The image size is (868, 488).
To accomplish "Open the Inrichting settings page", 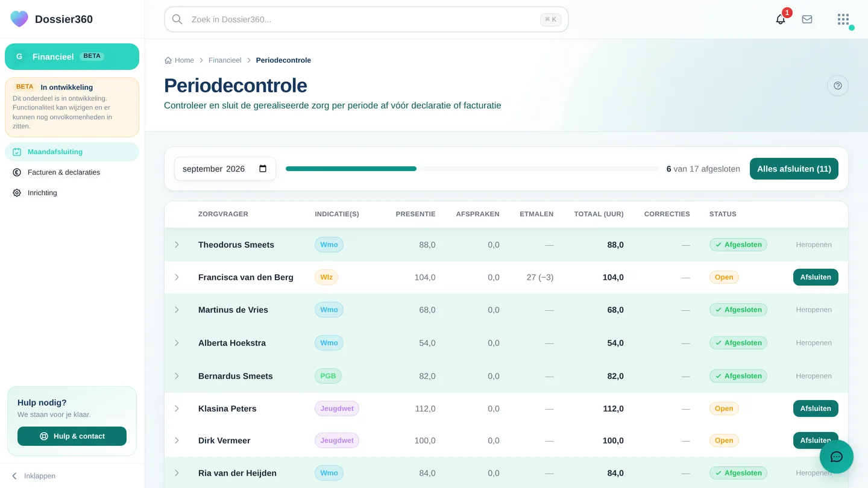I will click(x=72, y=193).
